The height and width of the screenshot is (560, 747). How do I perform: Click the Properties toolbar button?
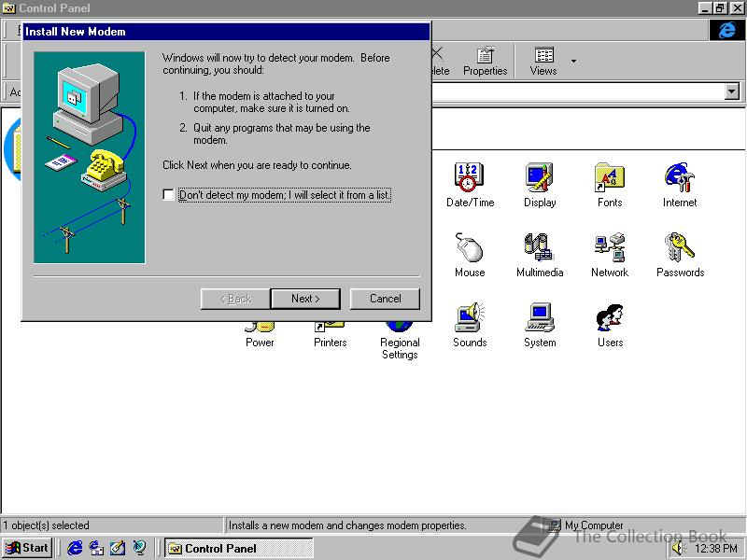[485, 61]
